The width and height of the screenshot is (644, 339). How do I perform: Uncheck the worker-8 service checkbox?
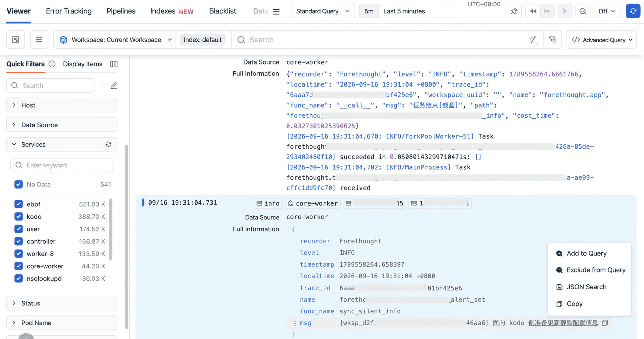(x=18, y=254)
